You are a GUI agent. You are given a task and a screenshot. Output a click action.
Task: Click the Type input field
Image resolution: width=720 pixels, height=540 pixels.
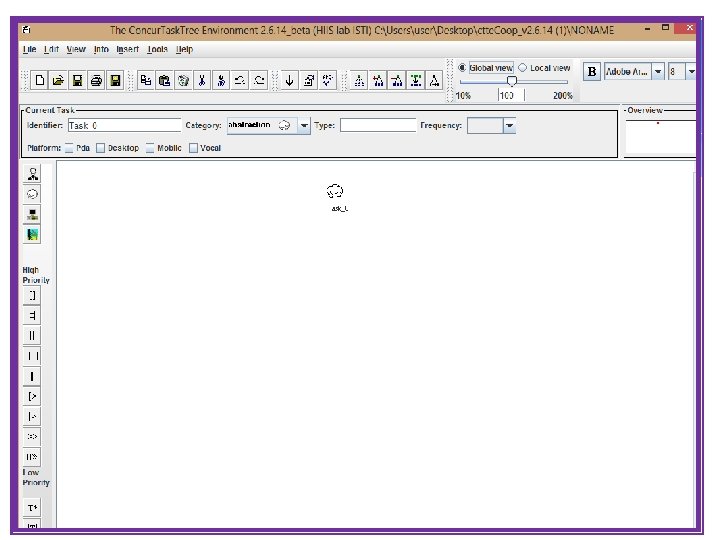coord(378,125)
